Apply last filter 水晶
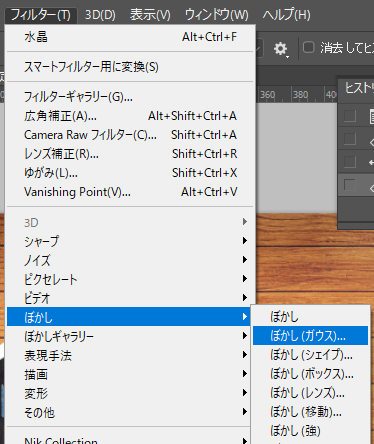374x444 pixels. coord(130,37)
